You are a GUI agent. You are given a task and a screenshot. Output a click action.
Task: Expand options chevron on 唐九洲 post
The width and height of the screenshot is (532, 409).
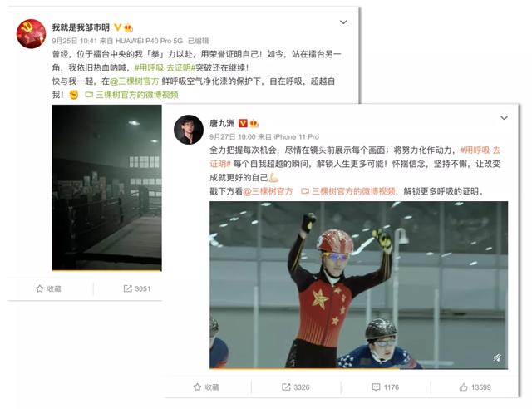coord(505,118)
